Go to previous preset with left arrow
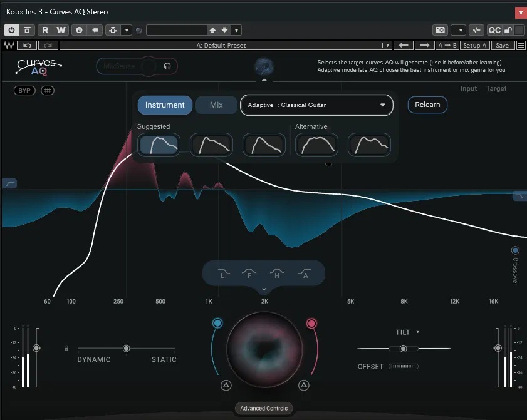 coord(404,45)
